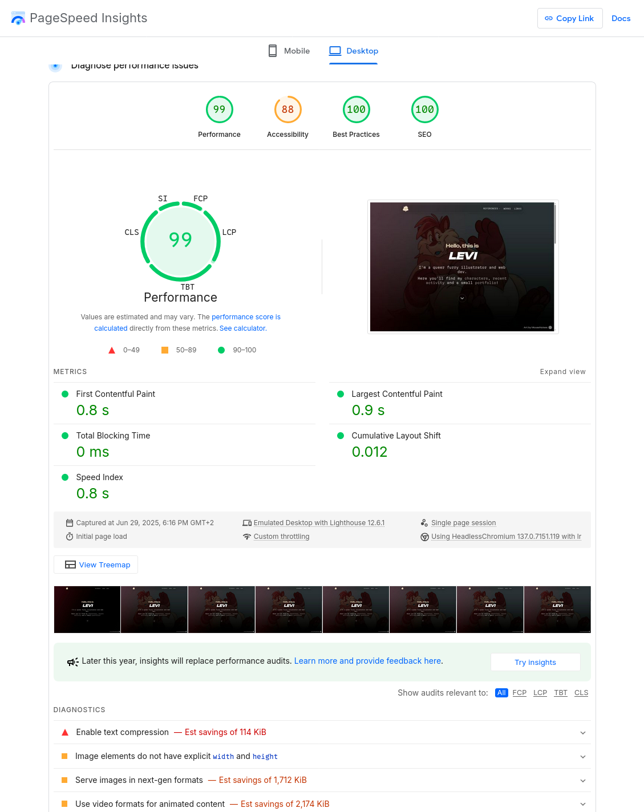Click the first filmstrip thumbnail of the page load
644x812 pixels.
pos(87,609)
